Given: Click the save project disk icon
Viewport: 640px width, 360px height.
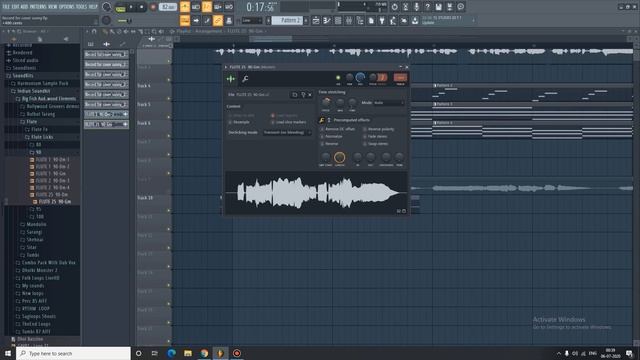Looking at the screenshot, I should pyautogui.click(x=438, y=7).
